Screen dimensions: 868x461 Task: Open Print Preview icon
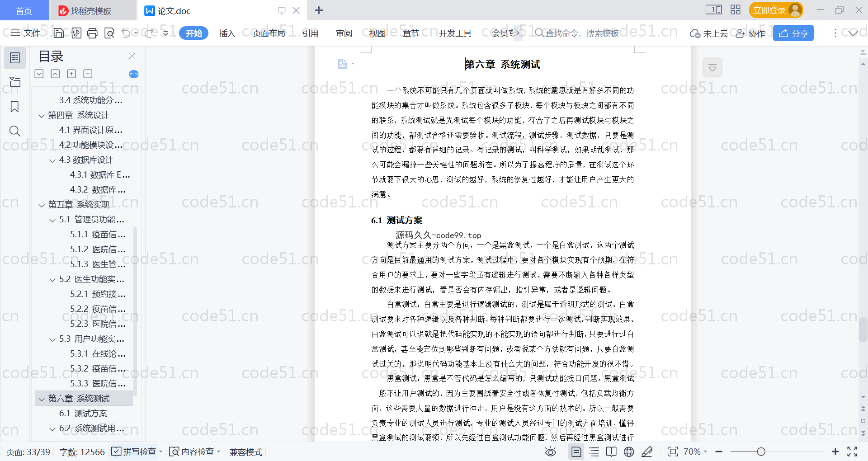109,33
